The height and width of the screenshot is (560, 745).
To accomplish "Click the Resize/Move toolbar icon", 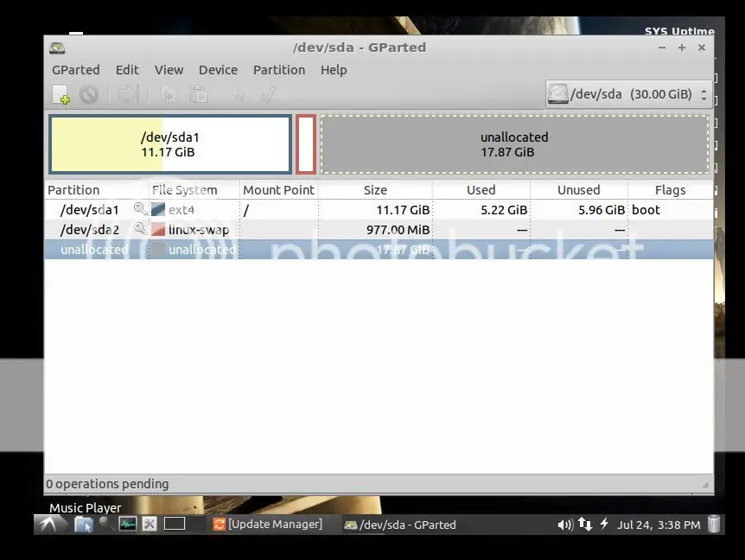I will [128, 94].
